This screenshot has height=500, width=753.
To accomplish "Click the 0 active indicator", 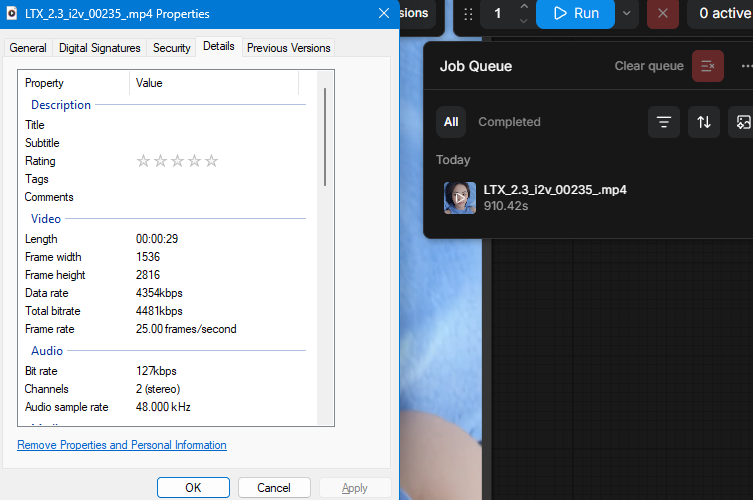I will (725, 13).
